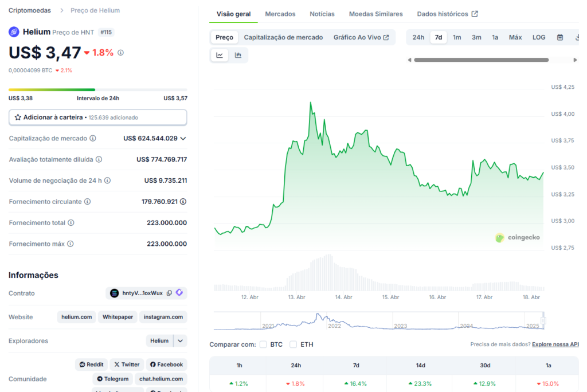Select the 3m time range
Screen dimensions: 587x392
[x=476, y=37]
